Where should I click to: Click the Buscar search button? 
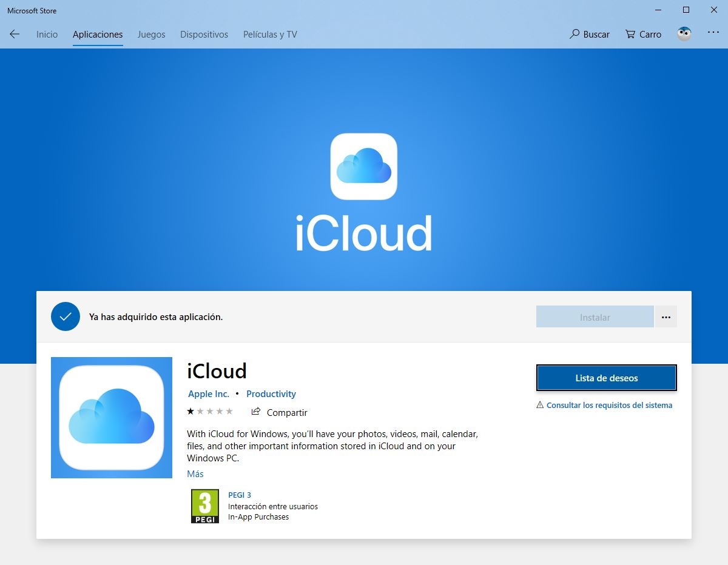pos(590,34)
